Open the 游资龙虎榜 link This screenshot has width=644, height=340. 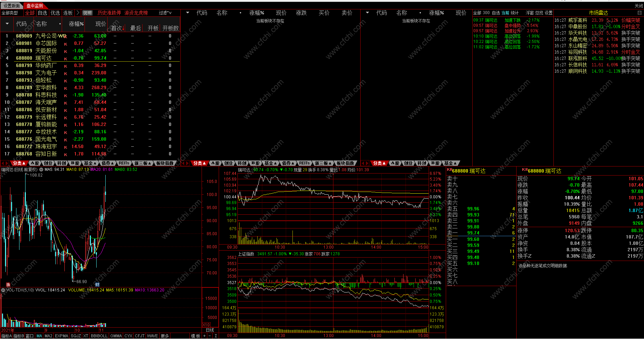coord(136,13)
